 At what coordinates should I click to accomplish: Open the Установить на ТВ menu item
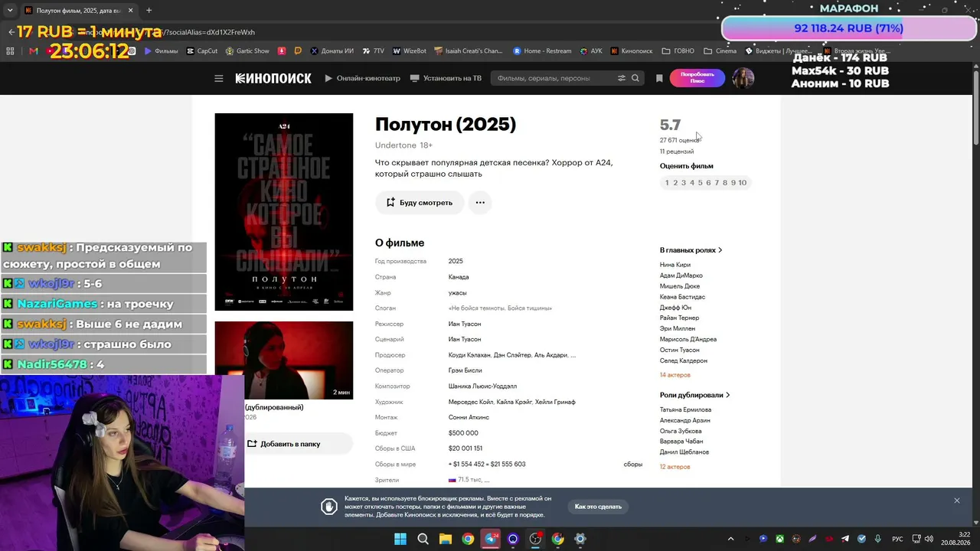click(x=446, y=78)
